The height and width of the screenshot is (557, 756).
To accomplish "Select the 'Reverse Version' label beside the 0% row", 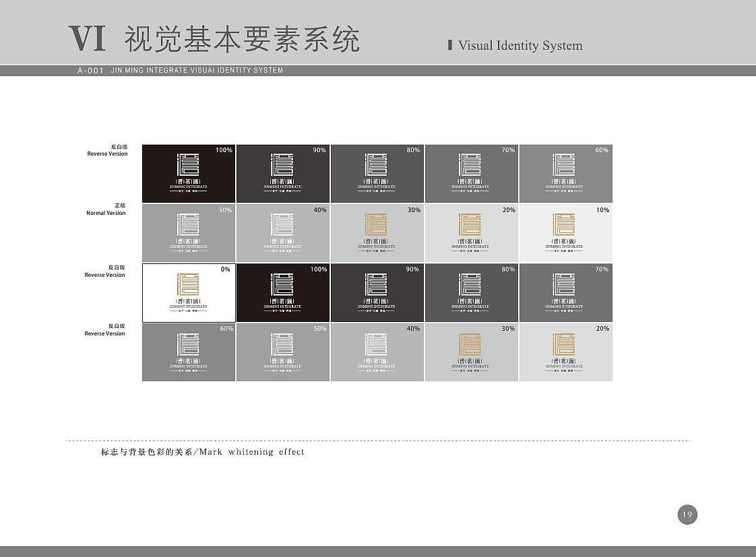I will [x=104, y=275].
